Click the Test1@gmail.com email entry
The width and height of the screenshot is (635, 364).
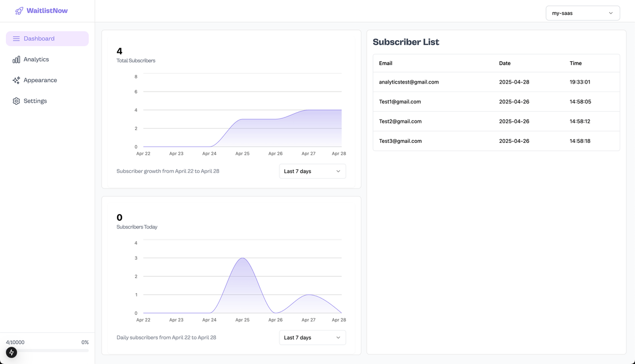400,102
